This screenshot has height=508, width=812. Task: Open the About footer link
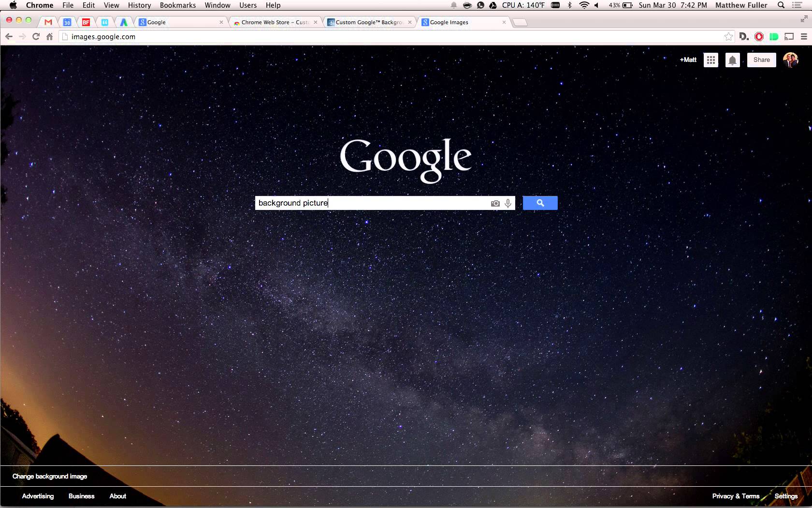(117, 496)
